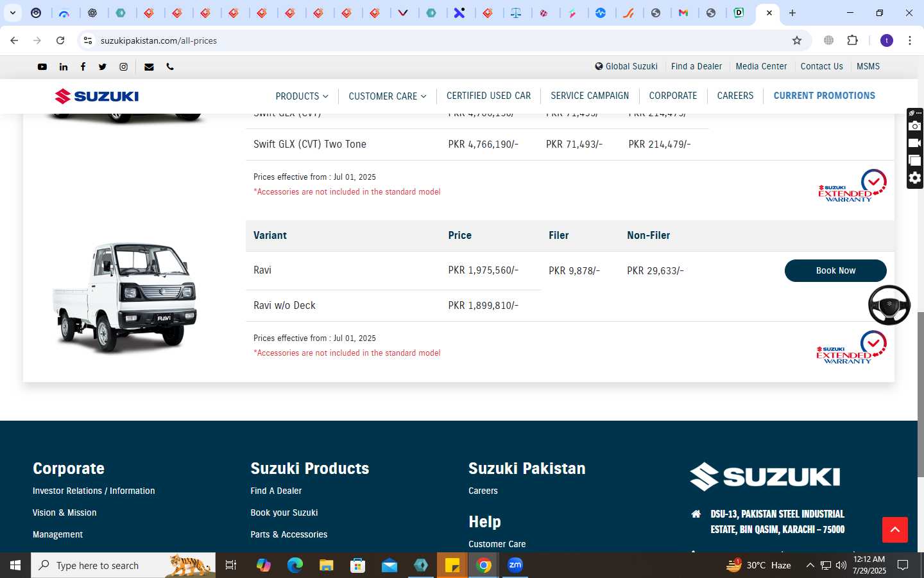
Task: Open Find A Dealer footer link
Action: (x=276, y=491)
